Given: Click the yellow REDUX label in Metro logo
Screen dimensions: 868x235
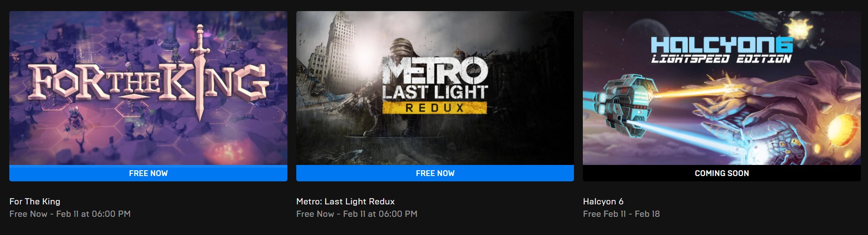Looking at the screenshot, I should coord(435,108).
